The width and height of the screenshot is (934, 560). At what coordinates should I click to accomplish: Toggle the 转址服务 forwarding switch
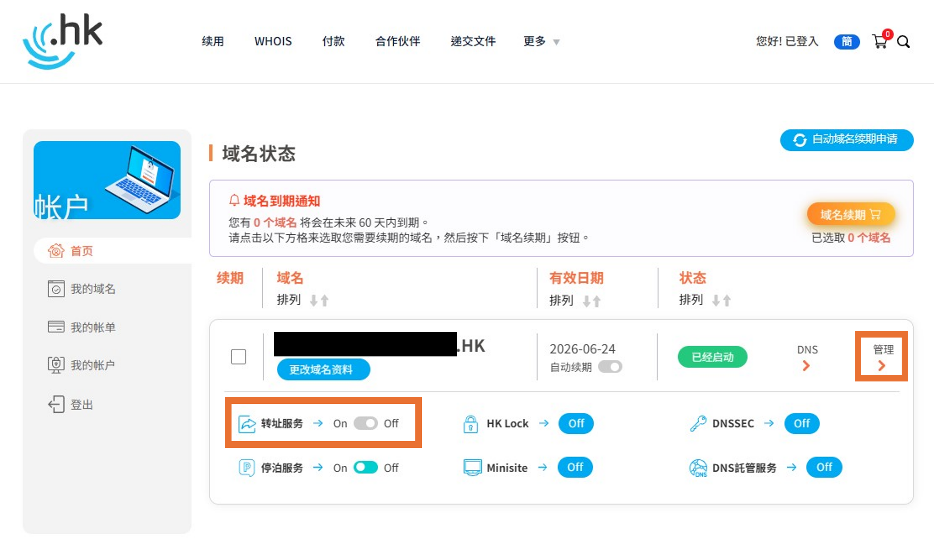(x=365, y=423)
